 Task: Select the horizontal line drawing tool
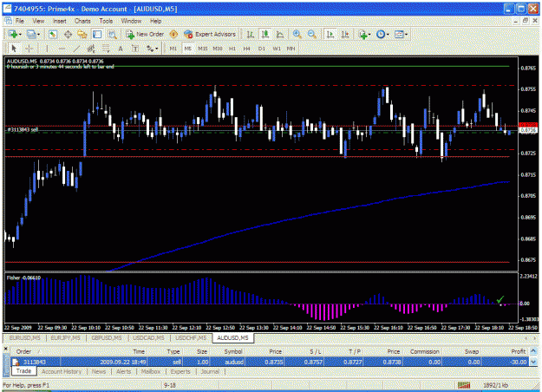(x=62, y=49)
